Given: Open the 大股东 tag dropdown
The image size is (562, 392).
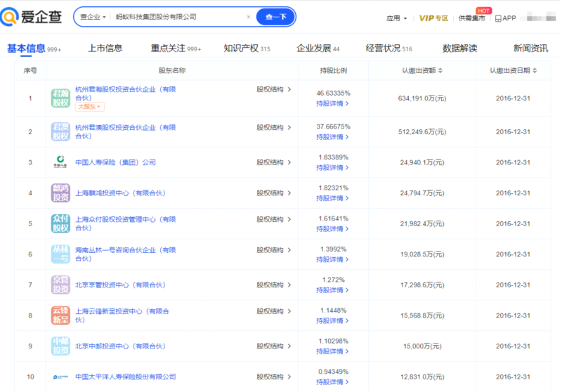Looking at the screenshot, I should [x=90, y=106].
